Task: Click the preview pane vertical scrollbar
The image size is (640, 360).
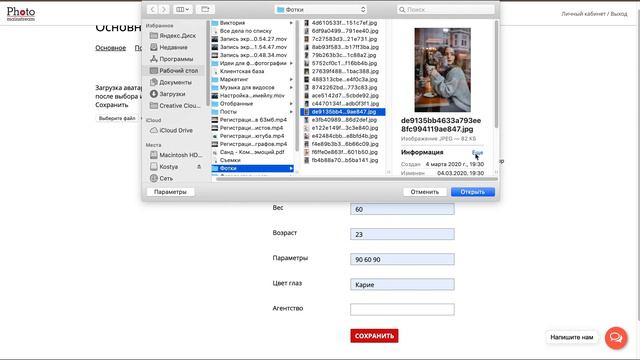Action: point(496,73)
